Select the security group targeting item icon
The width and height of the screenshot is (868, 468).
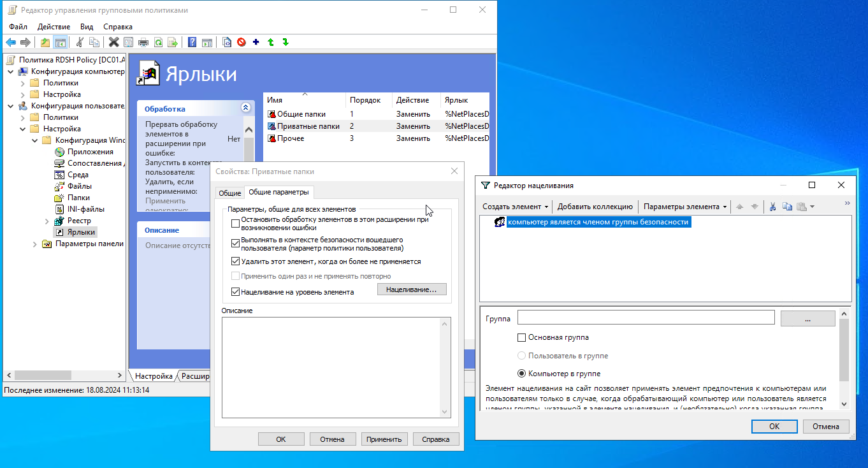point(500,222)
